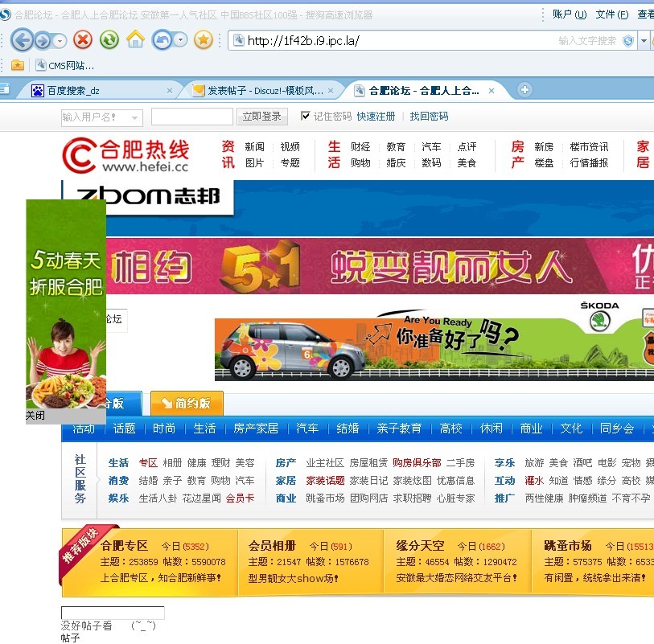Open the 视频 link in header
Viewport: 654px width, 644px height.
point(290,146)
